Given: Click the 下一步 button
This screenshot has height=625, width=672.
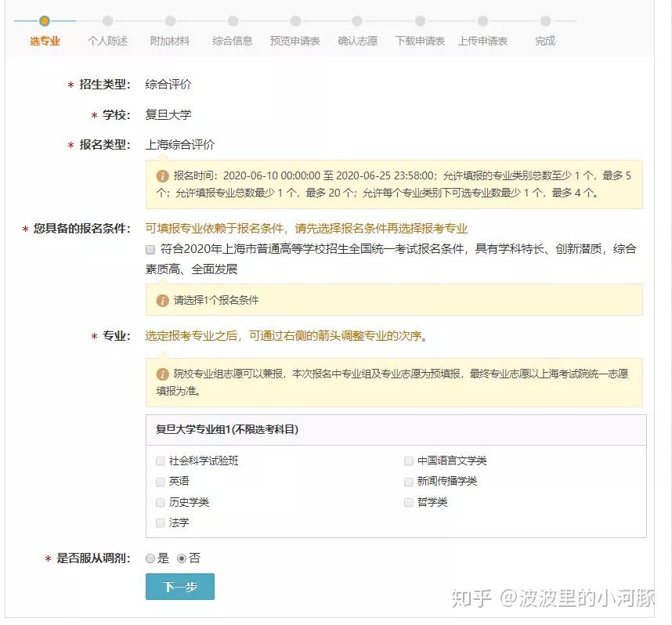Looking at the screenshot, I should point(179,587).
